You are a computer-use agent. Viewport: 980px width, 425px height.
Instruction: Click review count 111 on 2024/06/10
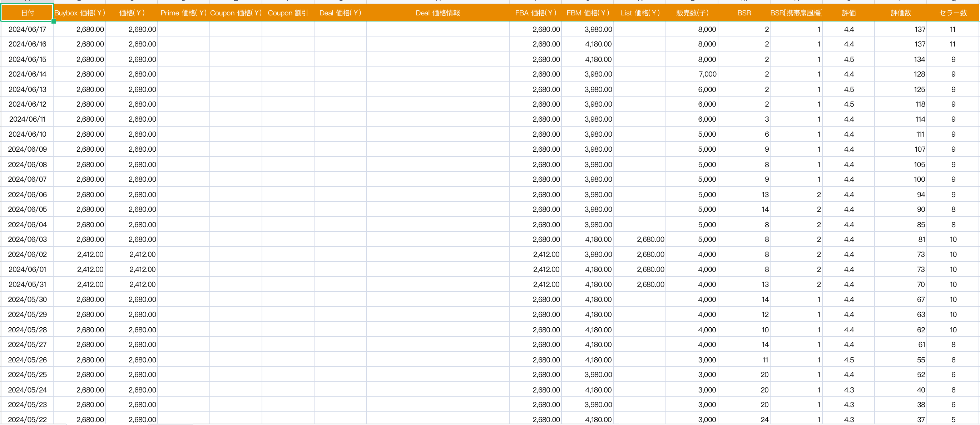pos(901,134)
